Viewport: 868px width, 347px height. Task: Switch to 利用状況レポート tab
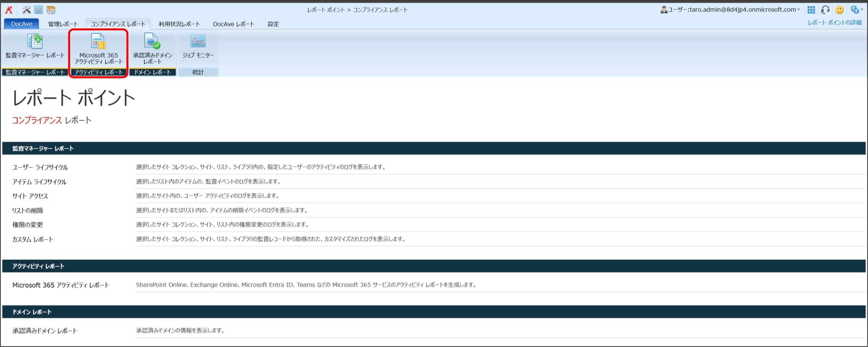[179, 24]
